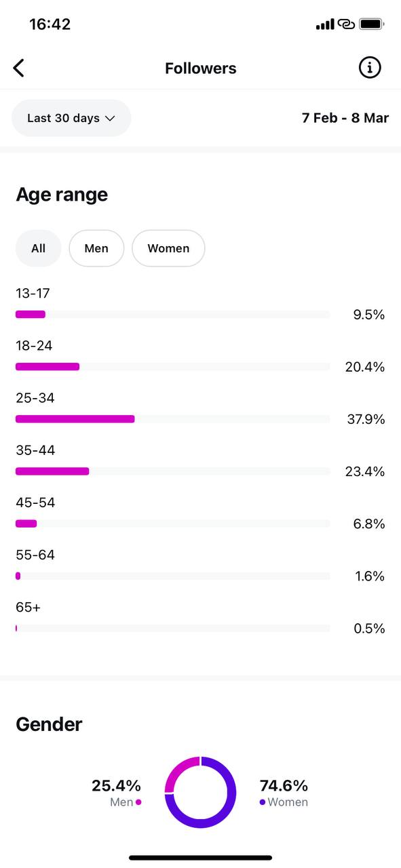The width and height of the screenshot is (401, 868).
Task: Tap the 16:42 clock in status bar
Action: tap(50, 24)
